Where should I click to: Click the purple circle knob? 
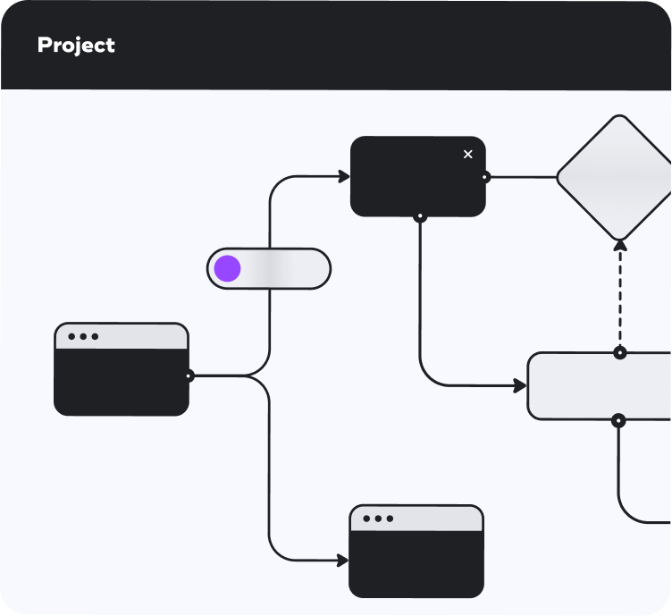click(x=228, y=269)
